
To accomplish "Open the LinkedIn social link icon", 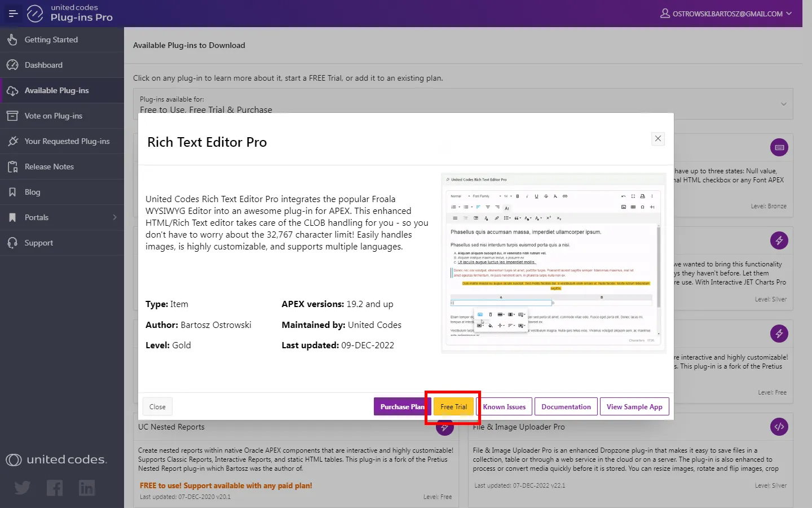I will (x=87, y=488).
